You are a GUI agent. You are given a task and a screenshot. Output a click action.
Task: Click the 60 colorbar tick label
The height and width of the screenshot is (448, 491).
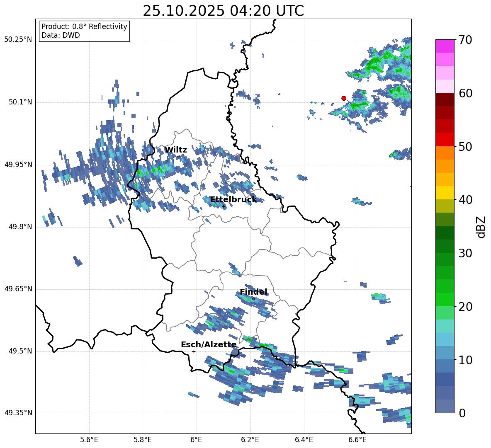[x=465, y=93]
